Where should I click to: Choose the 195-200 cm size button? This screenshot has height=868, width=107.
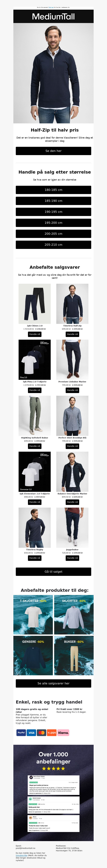coord(53,223)
